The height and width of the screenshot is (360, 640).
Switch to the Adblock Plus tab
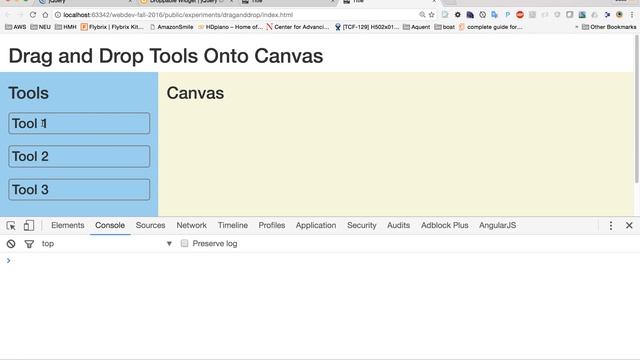(444, 225)
